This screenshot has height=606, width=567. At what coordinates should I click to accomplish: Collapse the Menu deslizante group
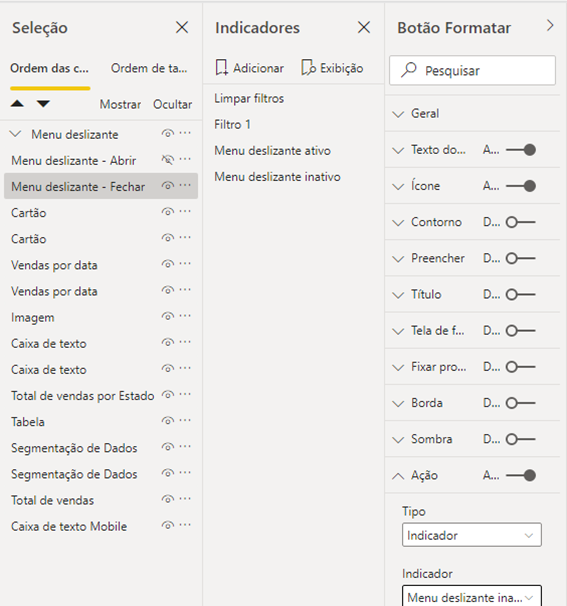tap(15, 134)
